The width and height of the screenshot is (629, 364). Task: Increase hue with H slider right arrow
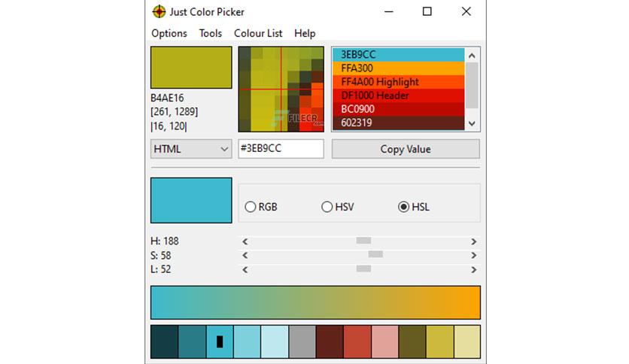tap(473, 241)
